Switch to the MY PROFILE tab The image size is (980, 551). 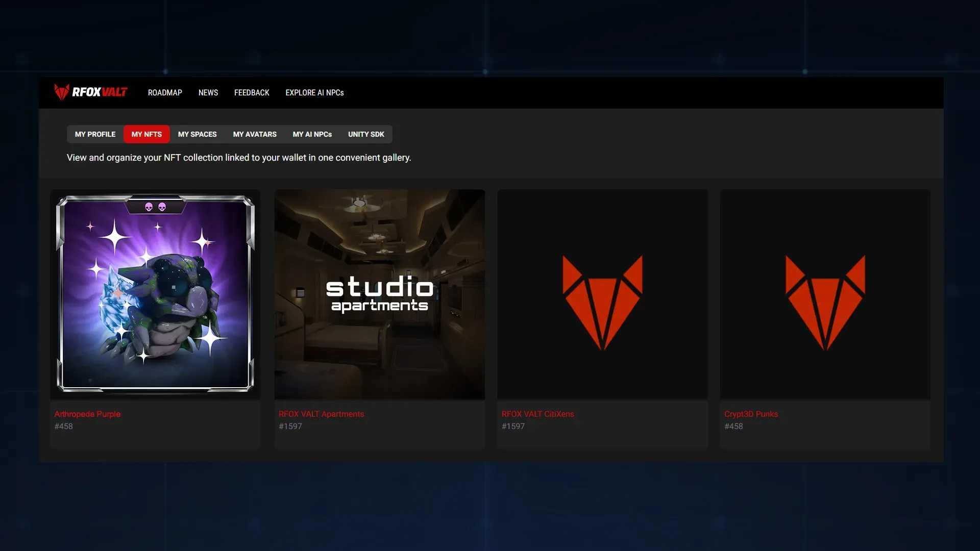point(95,134)
